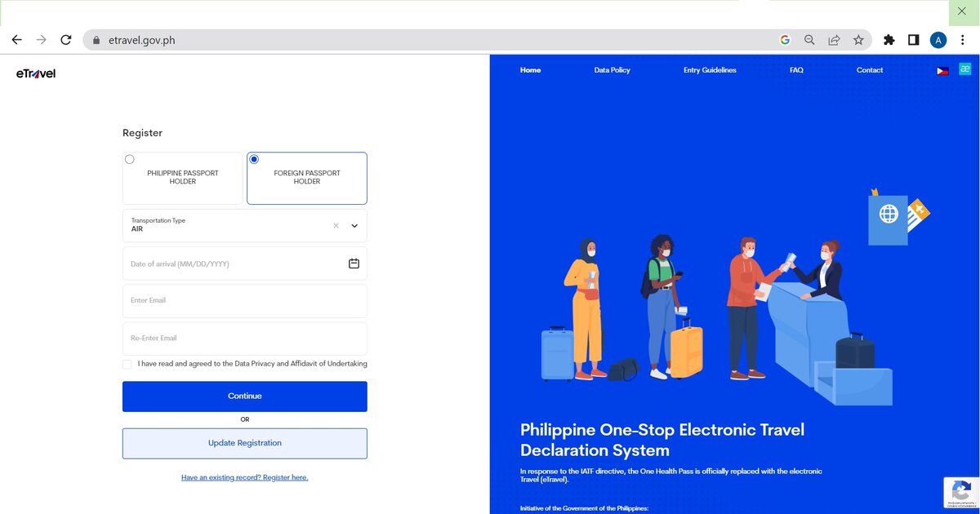The image size is (980, 514).
Task: Click the Google icon in address bar
Action: tap(785, 39)
